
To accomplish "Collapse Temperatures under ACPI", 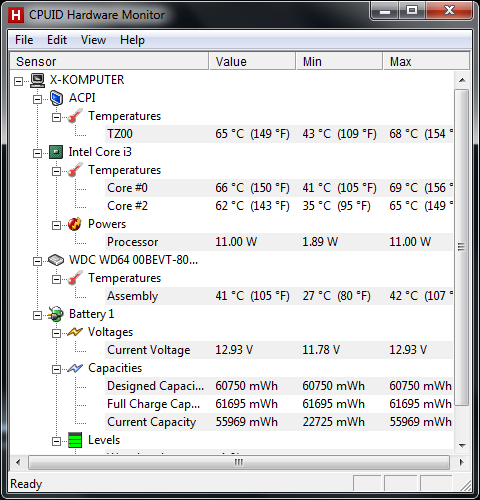I will click(x=56, y=117).
